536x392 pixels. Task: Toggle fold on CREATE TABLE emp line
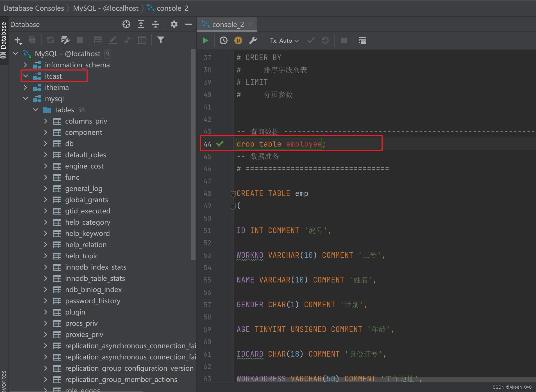(233, 193)
